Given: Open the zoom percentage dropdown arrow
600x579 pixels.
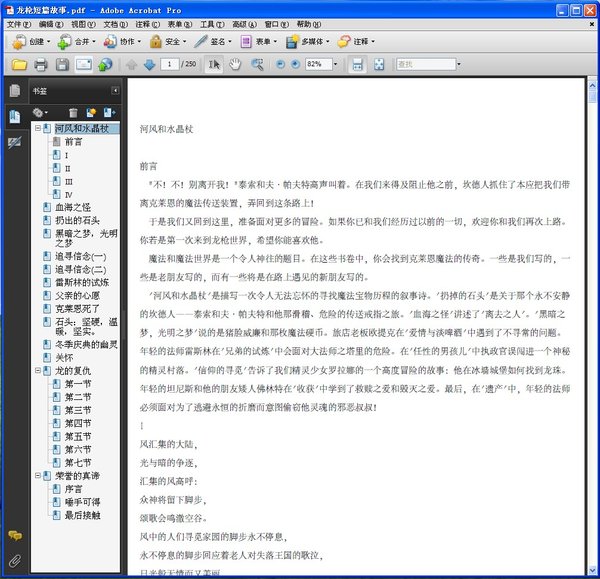Looking at the screenshot, I should [336, 64].
